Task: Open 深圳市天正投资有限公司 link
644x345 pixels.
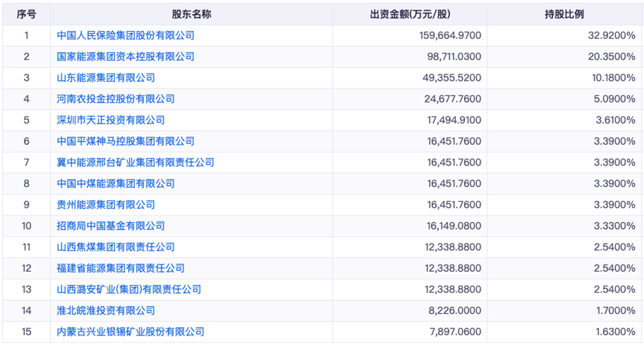Action: coord(111,120)
